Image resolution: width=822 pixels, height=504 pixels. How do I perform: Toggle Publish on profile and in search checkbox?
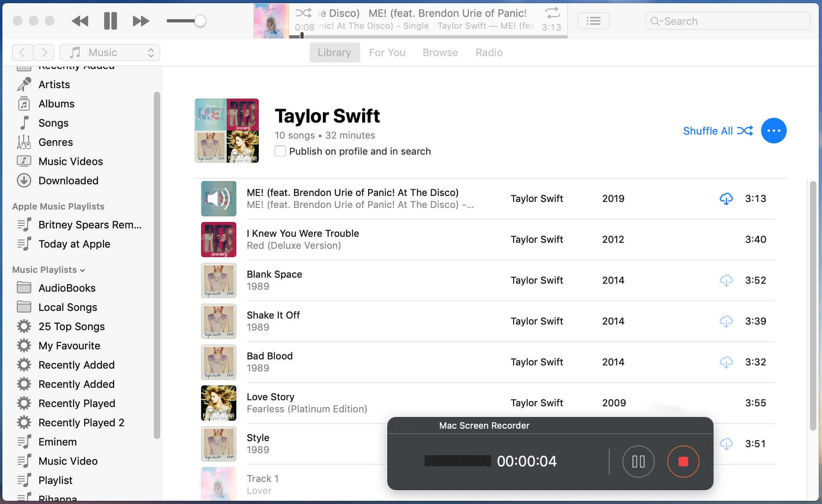(x=280, y=151)
